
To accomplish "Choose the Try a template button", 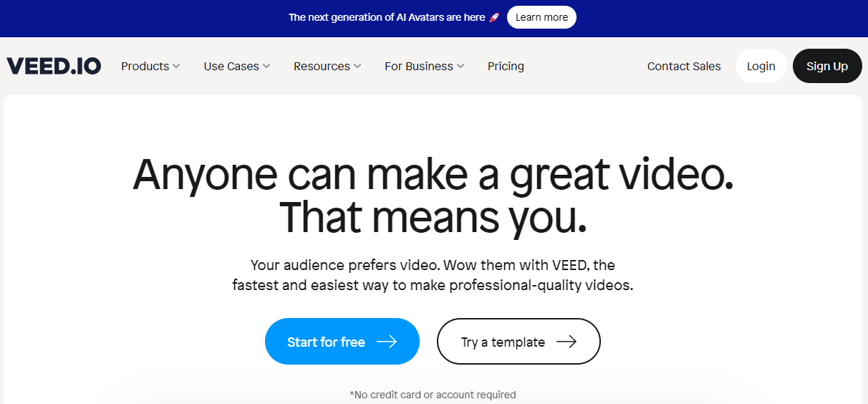I will (519, 342).
